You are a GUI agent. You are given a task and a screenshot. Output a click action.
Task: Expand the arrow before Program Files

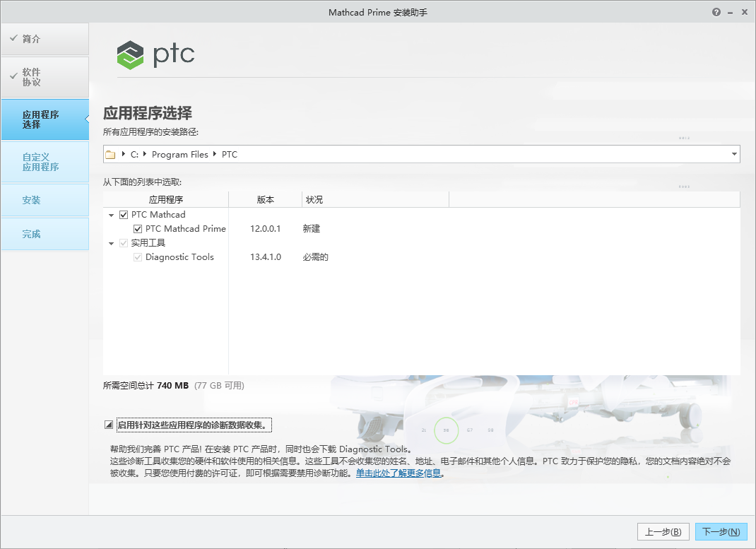[145, 154]
